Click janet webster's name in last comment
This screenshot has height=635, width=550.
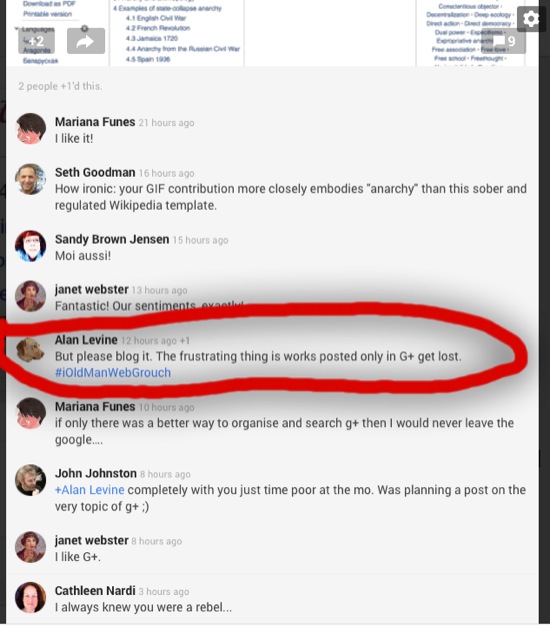(x=92, y=541)
